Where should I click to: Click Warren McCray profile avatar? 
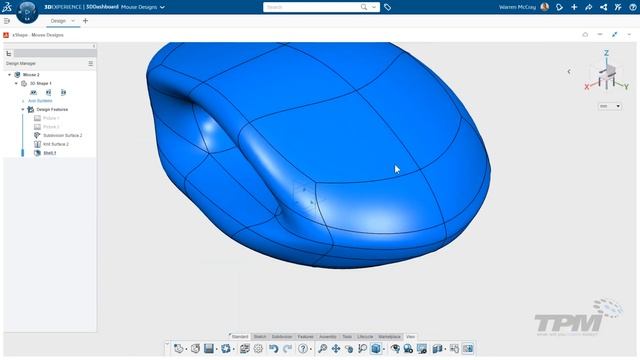[x=544, y=7]
